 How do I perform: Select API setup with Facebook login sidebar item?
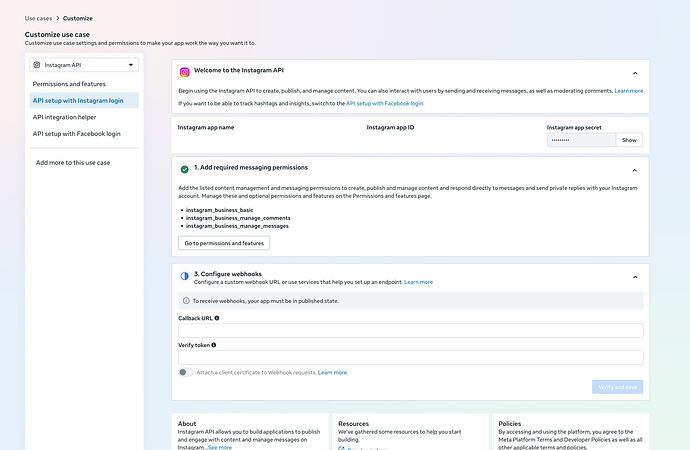pyautogui.click(x=77, y=134)
